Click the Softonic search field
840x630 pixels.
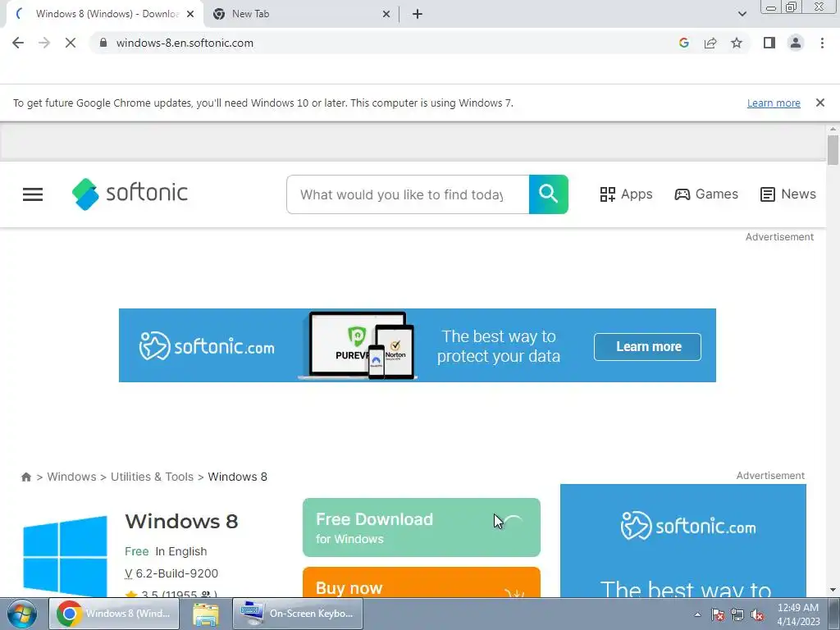(408, 194)
